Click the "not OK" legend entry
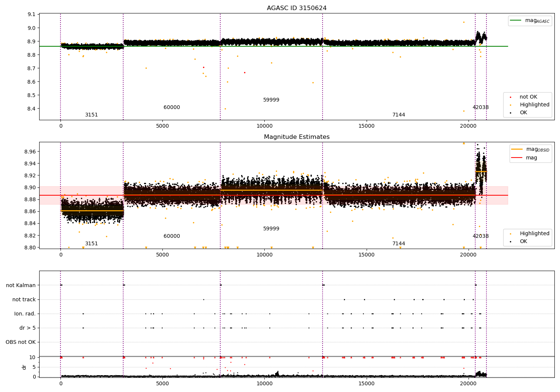The width and height of the screenshot is (560, 392). pyautogui.click(x=528, y=97)
